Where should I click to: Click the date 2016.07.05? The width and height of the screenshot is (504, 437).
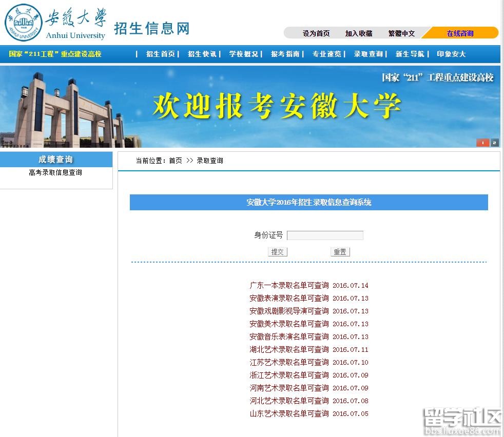tap(351, 414)
